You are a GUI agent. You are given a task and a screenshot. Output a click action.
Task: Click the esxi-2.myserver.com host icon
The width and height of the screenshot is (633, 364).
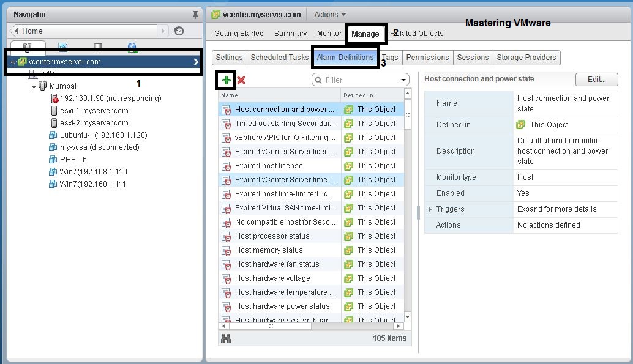click(x=54, y=123)
